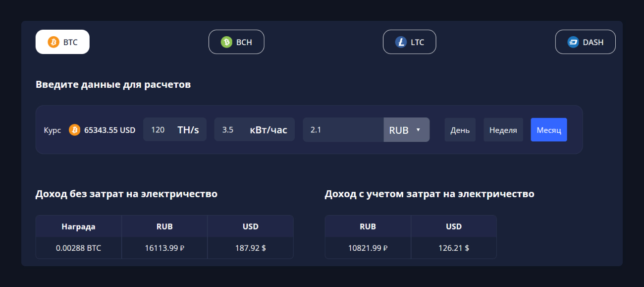Edit the electricity price field showing 2.1
The width and height of the screenshot is (644, 287).
point(343,130)
